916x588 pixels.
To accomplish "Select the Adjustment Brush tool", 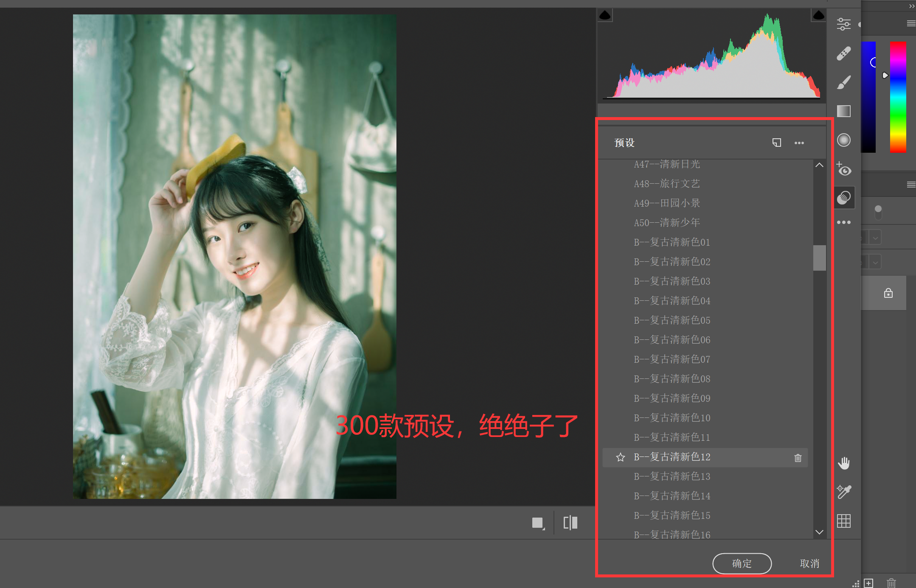I will point(843,82).
